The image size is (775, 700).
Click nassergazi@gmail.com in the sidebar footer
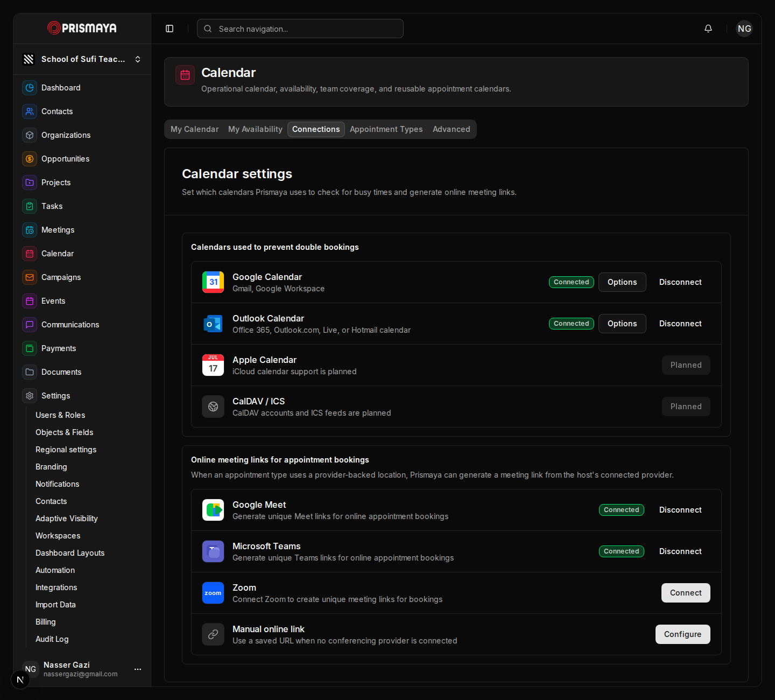point(80,674)
